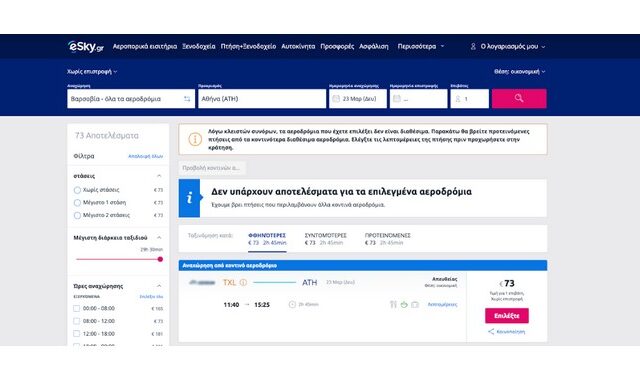Viewport: 640px width, 380px height.
Task: Swap departure and destination airports icon
Action: pyautogui.click(x=187, y=99)
